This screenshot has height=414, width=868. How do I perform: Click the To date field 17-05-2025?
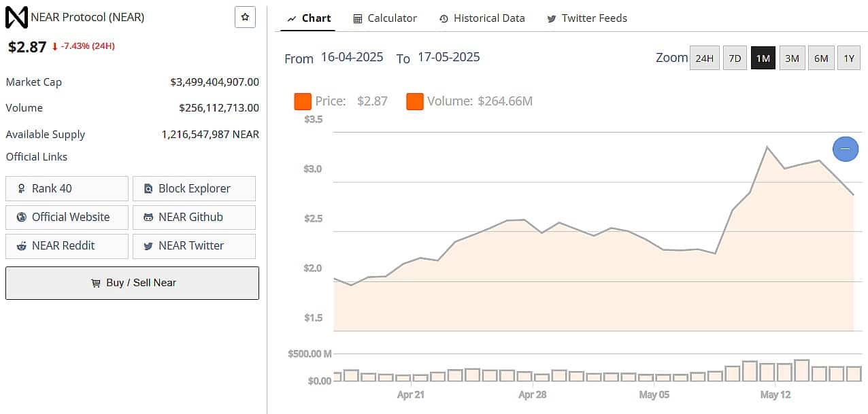(x=449, y=57)
